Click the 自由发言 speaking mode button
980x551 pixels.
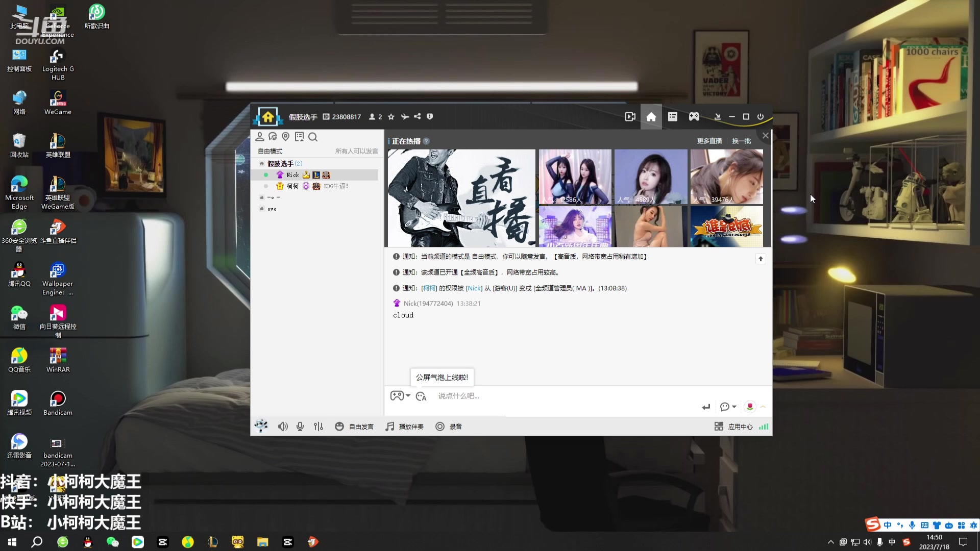tap(354, 427)
